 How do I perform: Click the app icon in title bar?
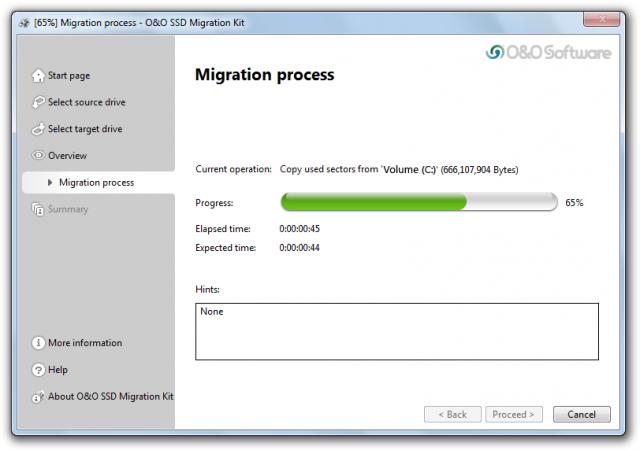pyautogui.click(x=24, y=23)
